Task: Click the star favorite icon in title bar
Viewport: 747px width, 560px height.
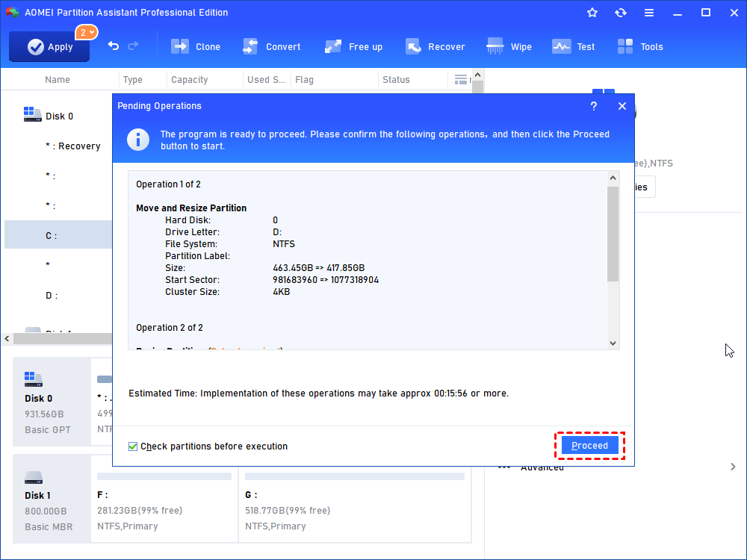Action: click(592, 13)
